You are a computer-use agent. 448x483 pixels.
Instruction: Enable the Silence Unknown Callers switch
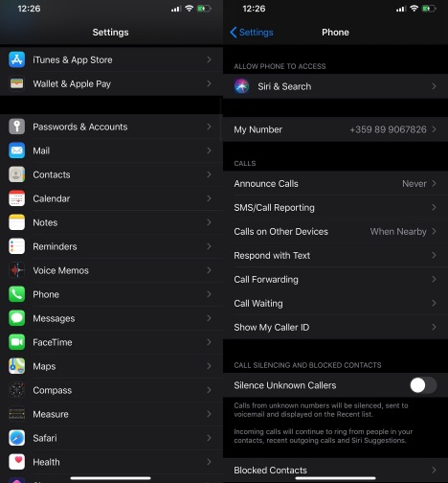pos(423,385)
